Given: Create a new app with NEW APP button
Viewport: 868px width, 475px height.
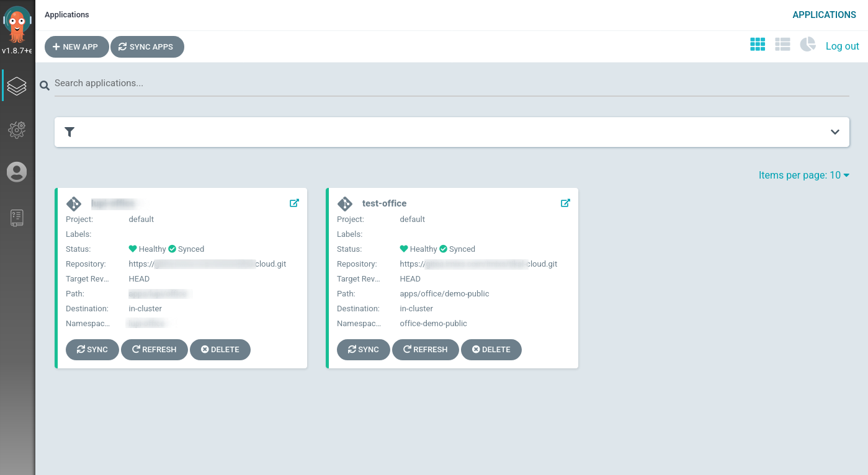Looking at the screenshot, I should coord(76,47).
